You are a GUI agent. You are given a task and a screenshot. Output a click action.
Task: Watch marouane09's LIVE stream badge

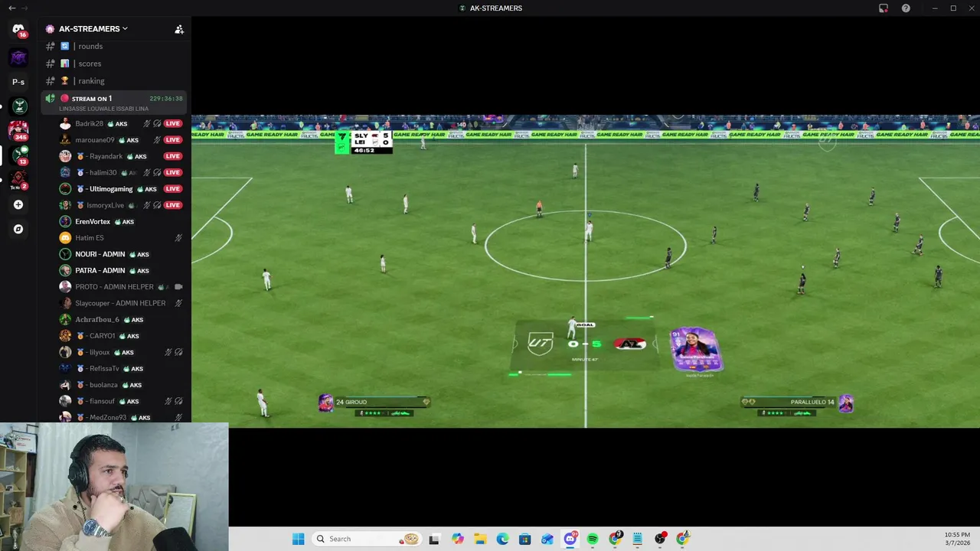[173, 140]
